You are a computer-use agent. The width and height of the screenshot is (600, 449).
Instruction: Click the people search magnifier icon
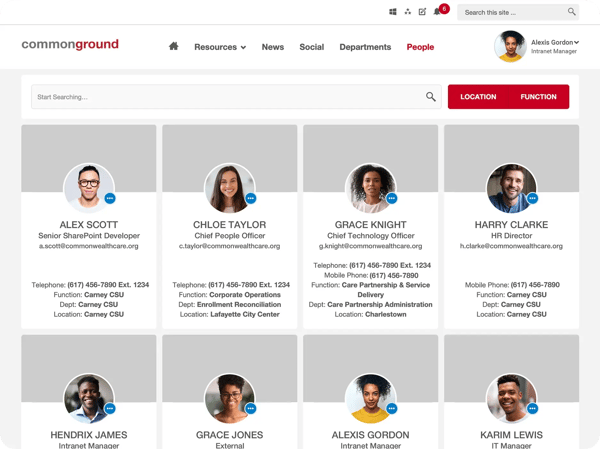tap(430, 97)
